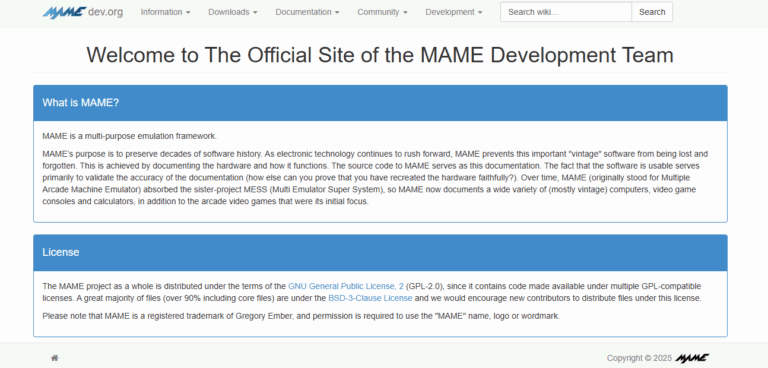Open the Community dropdown menu
This screenshot has height=368, width=768.
pos(382,12)
